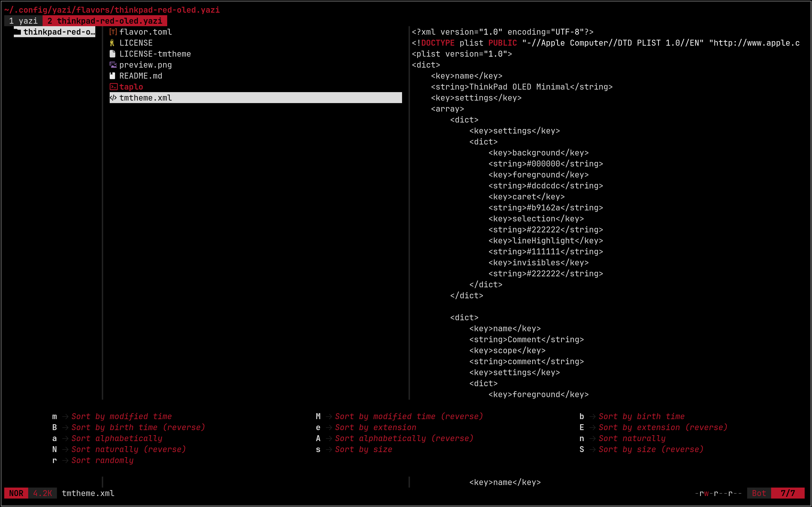Choose Sort randomly option
The height and width of the screenshot is (507, 812).
click(102, 461)
